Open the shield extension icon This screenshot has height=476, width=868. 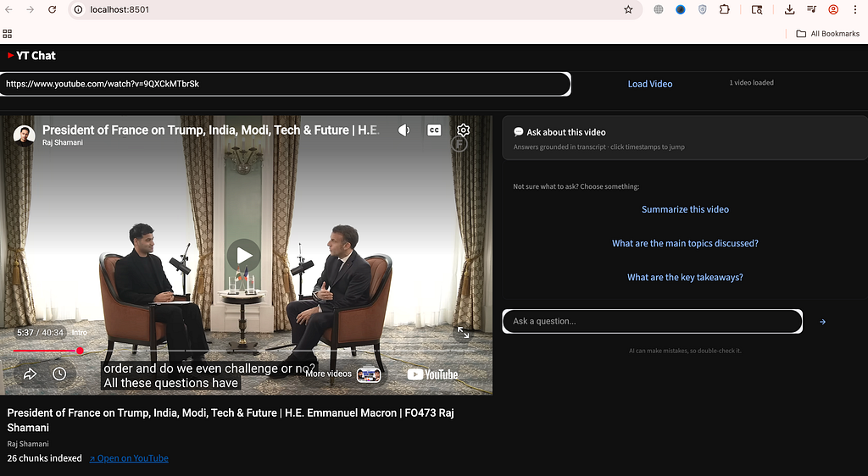pos(703,9)
